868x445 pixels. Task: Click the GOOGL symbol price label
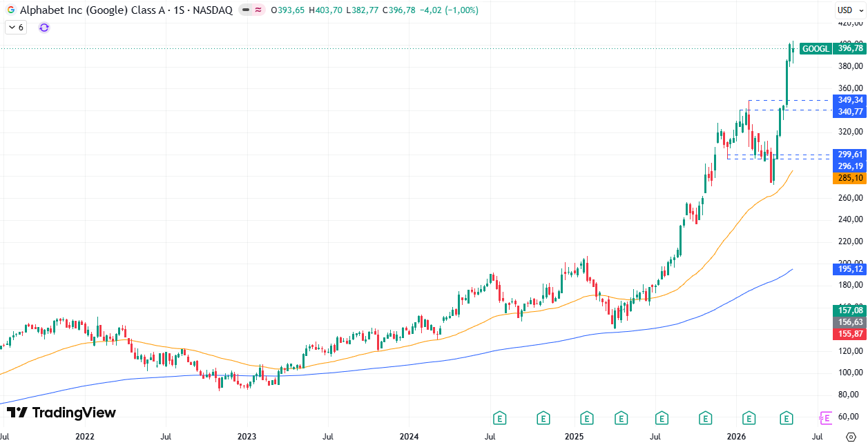816,49
